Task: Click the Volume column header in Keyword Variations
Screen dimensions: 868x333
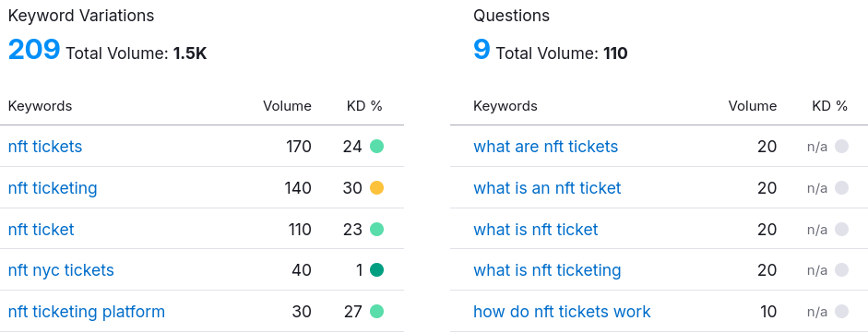Action: [287, 106]
